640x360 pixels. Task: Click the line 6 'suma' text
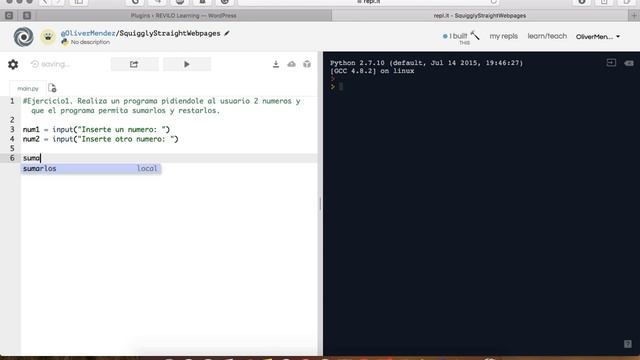31,158
